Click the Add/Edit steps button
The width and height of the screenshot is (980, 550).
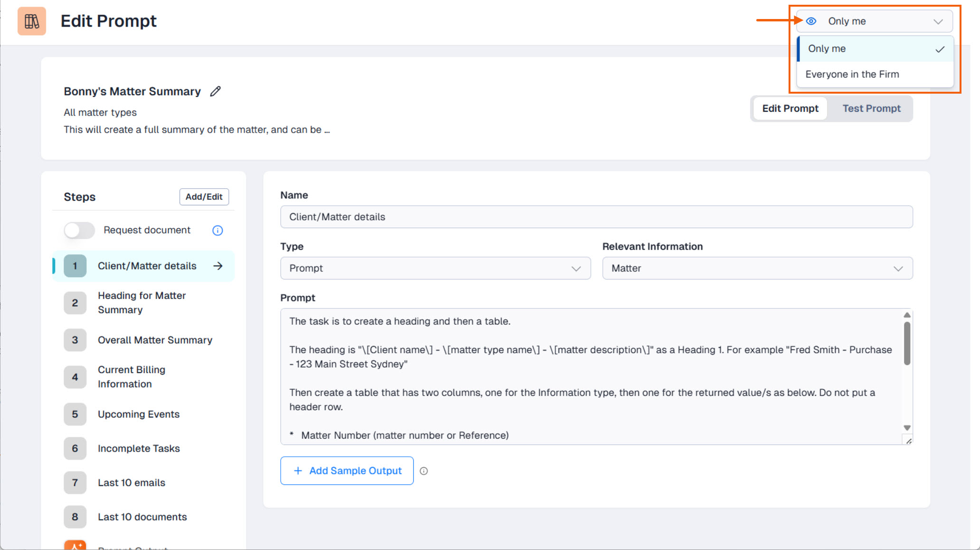pos(204,197)
